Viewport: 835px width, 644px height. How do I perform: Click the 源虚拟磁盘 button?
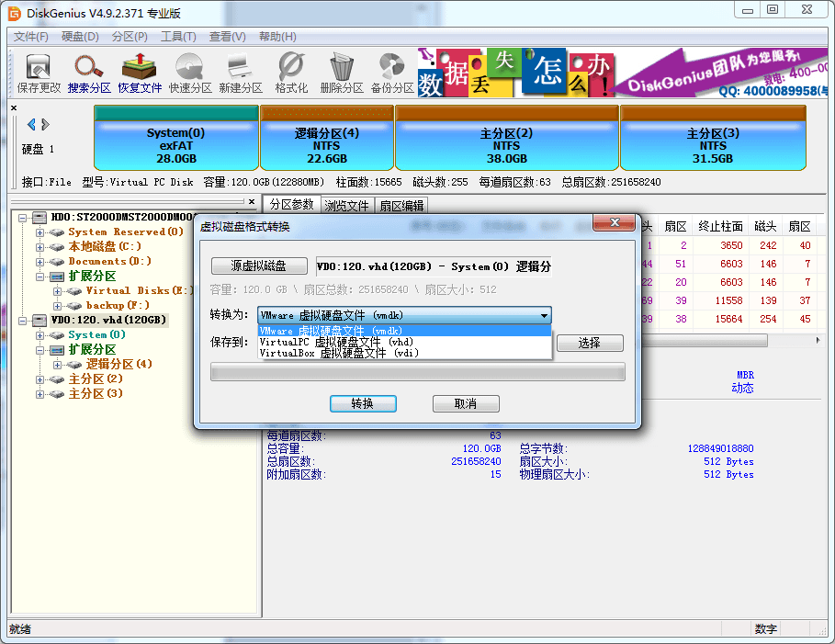click(259, 266)
